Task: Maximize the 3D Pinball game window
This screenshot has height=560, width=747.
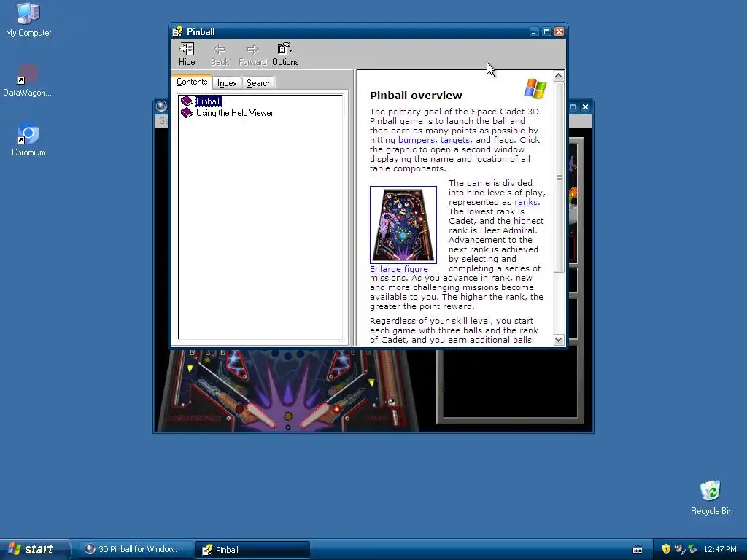Action: [573, 107]
